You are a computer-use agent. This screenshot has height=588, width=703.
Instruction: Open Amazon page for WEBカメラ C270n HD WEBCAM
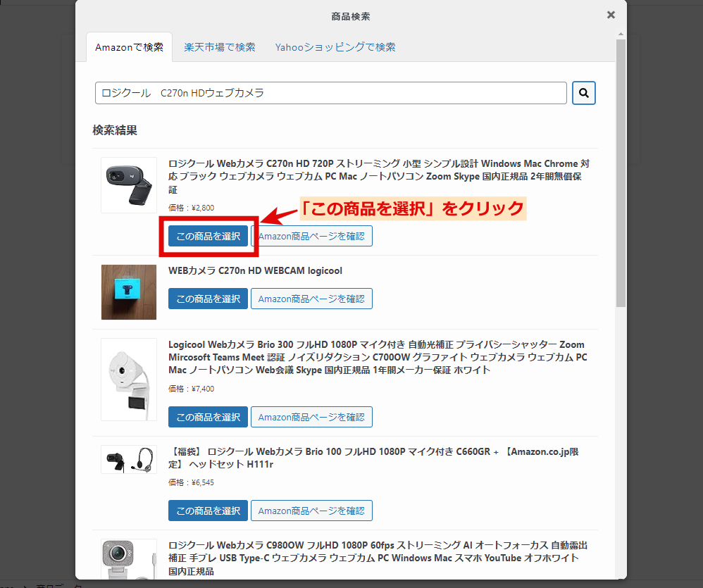click(311, 299)
